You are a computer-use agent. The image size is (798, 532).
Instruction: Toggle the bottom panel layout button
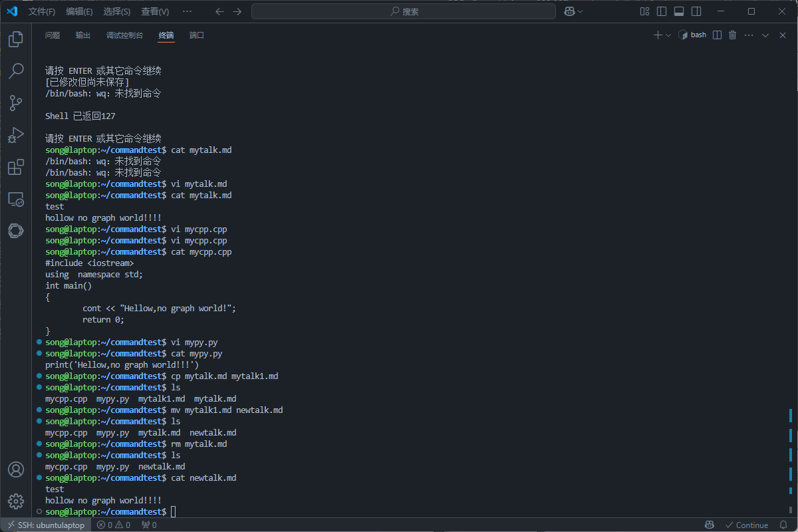(679, 11)
